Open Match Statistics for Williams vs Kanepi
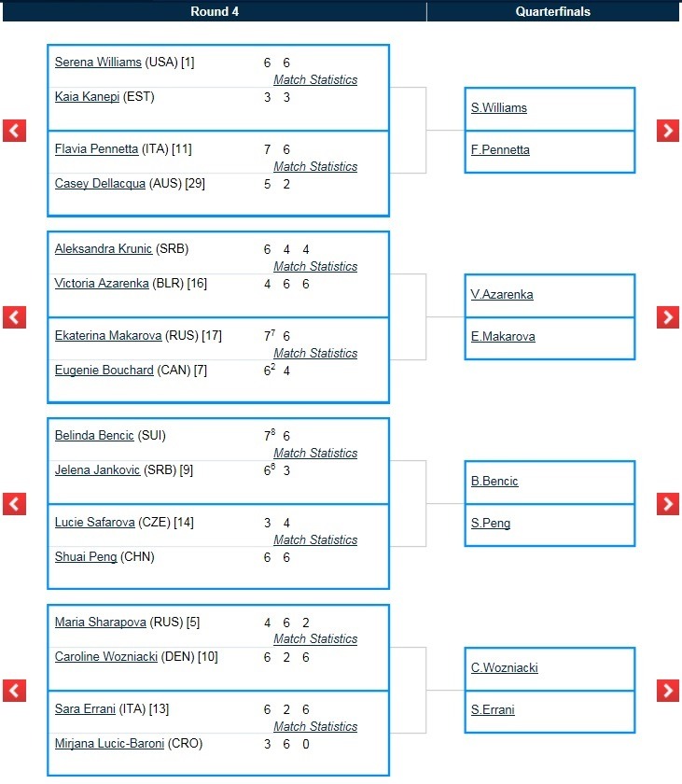Viewport: 682px width, 784px height. 315,79
